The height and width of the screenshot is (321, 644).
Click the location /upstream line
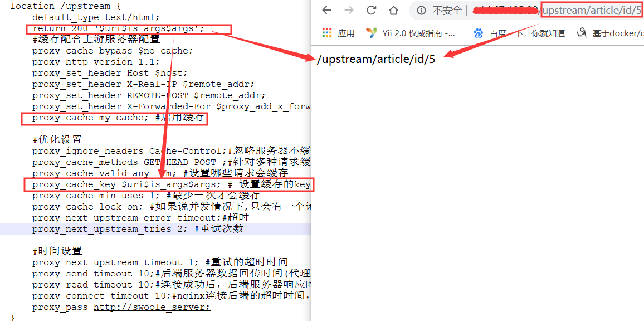(x=65, y=6)
